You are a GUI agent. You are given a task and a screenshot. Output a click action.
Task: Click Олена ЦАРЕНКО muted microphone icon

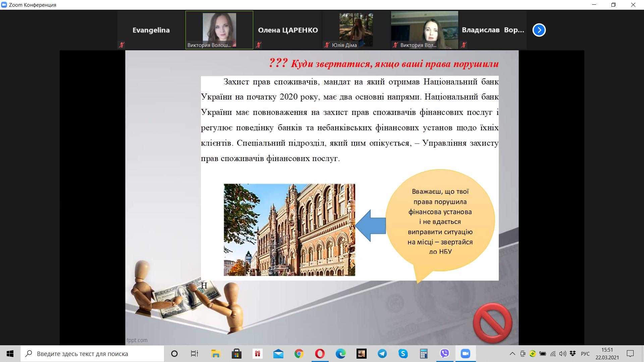(259, 45)
